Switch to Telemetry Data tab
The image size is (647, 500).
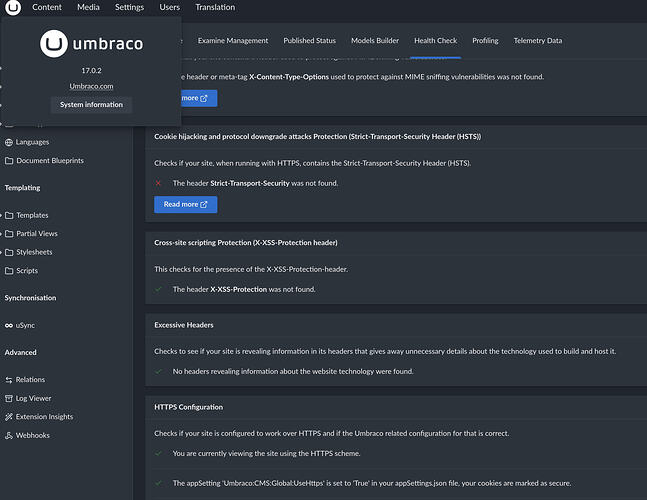[538, 41]
